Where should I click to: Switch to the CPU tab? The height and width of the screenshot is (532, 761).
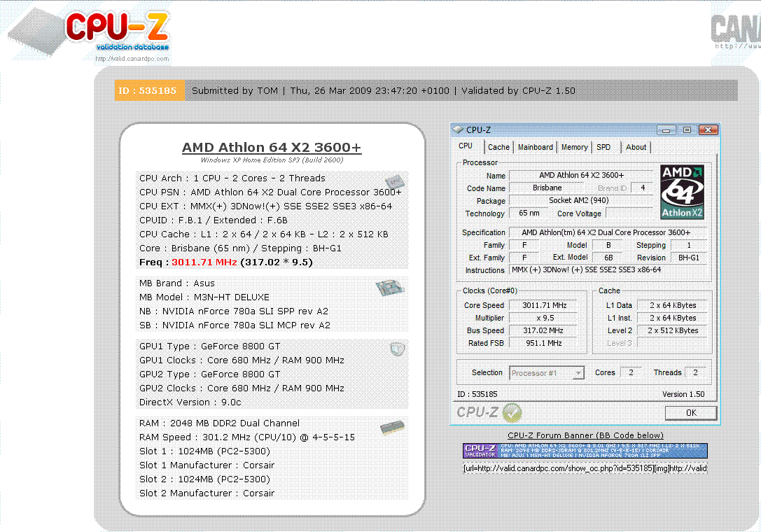click(x=466, y=146)
